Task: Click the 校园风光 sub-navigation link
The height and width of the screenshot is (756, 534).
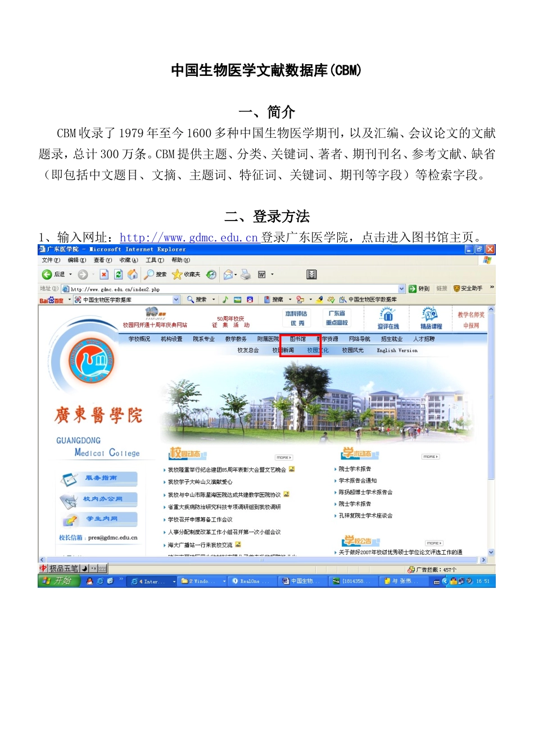Action: tap(353, 350)
